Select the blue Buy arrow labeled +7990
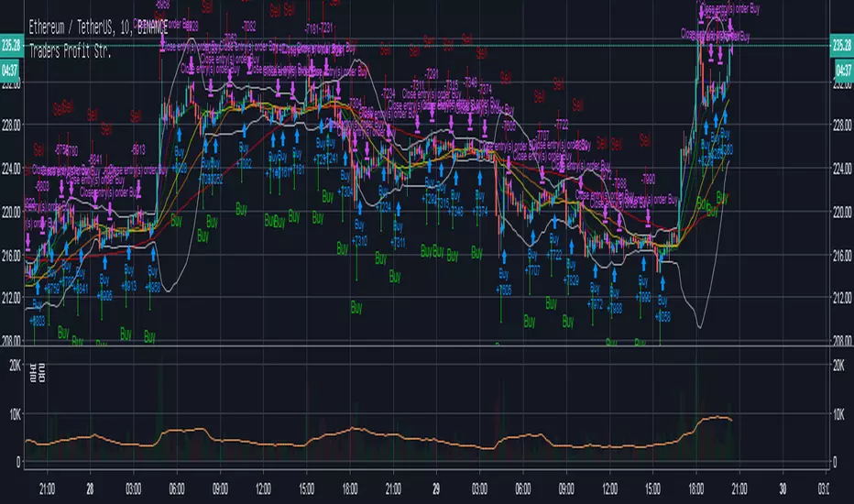 coord(644,264)
